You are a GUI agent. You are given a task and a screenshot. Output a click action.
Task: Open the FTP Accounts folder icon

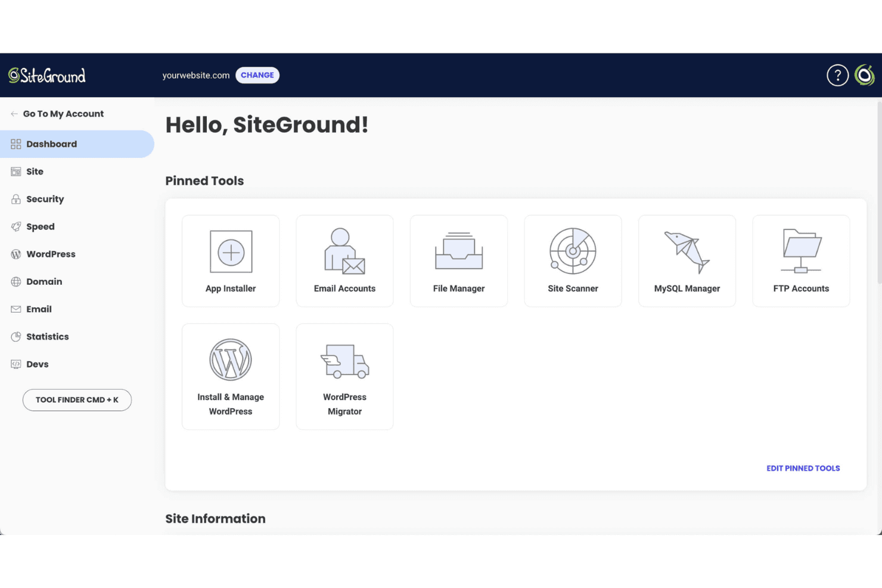click(x=802, y=251)
